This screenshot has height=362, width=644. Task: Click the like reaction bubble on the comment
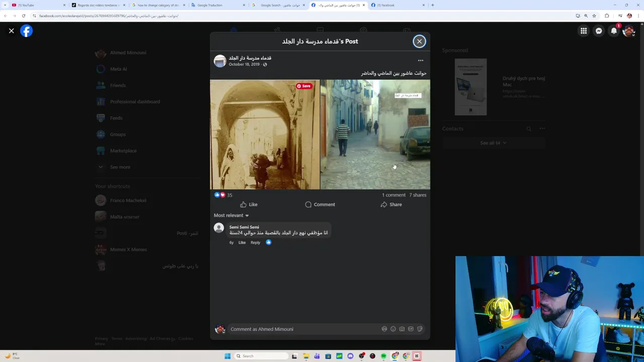(x=268, y=242)
